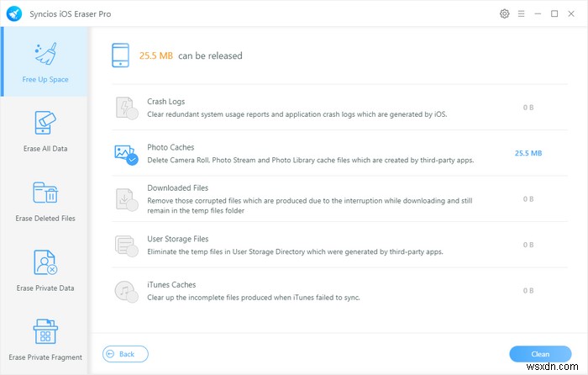Toggle the Crash Logs selection icon

click(126, 108)
